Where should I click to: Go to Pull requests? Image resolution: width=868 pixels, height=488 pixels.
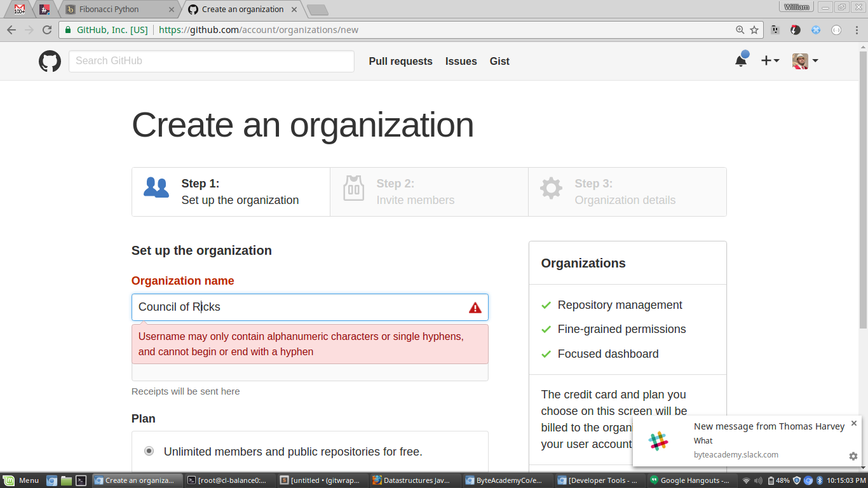click(x=400, y=62)
